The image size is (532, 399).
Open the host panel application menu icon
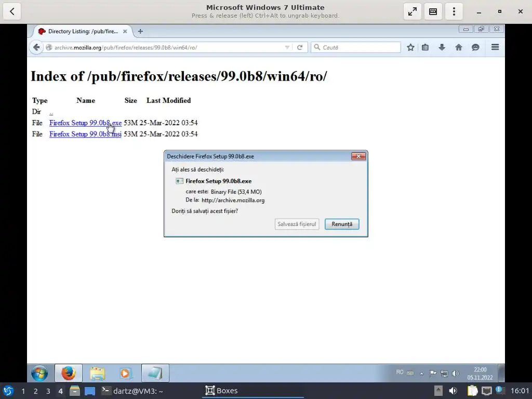(8, 391)
